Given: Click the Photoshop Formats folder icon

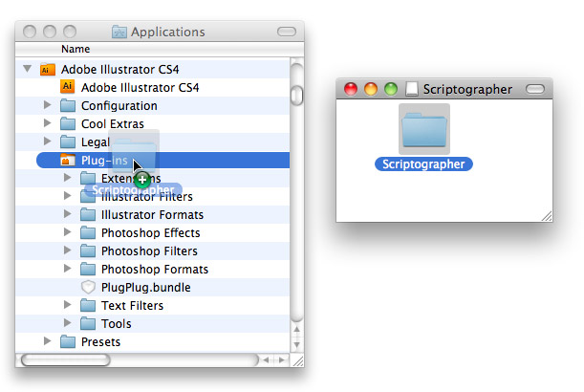Looking at the screenshot, I should point(88,269).
